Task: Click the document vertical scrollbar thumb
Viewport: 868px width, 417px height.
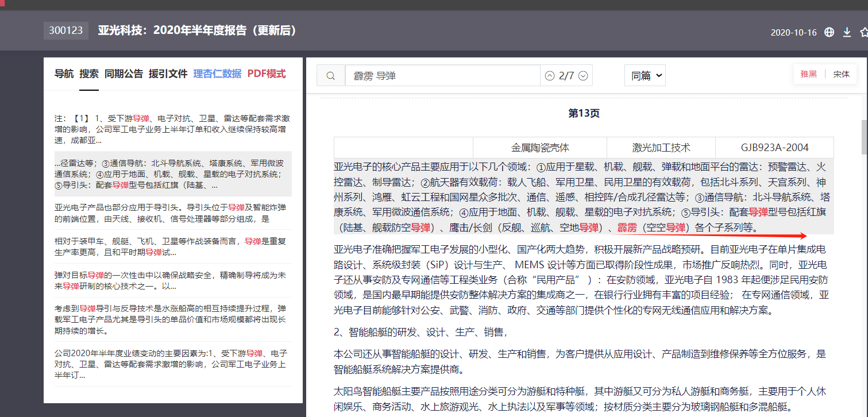Action: (864, 137)
